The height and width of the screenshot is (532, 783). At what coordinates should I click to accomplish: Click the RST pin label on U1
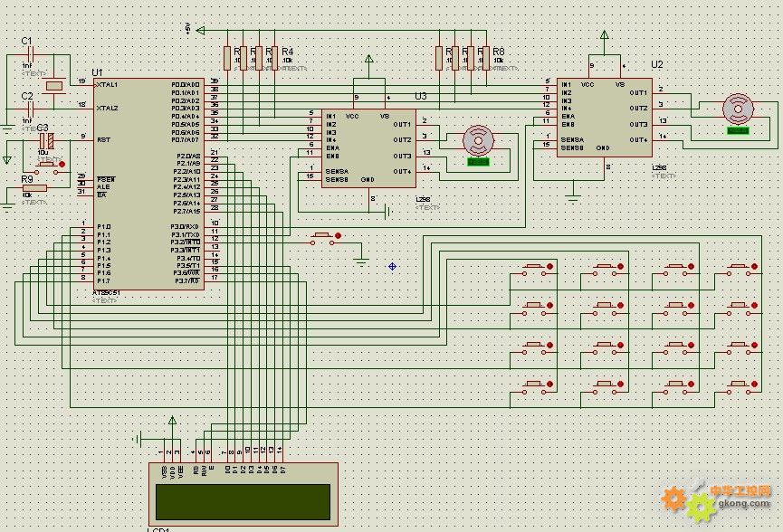pos(103,139)
